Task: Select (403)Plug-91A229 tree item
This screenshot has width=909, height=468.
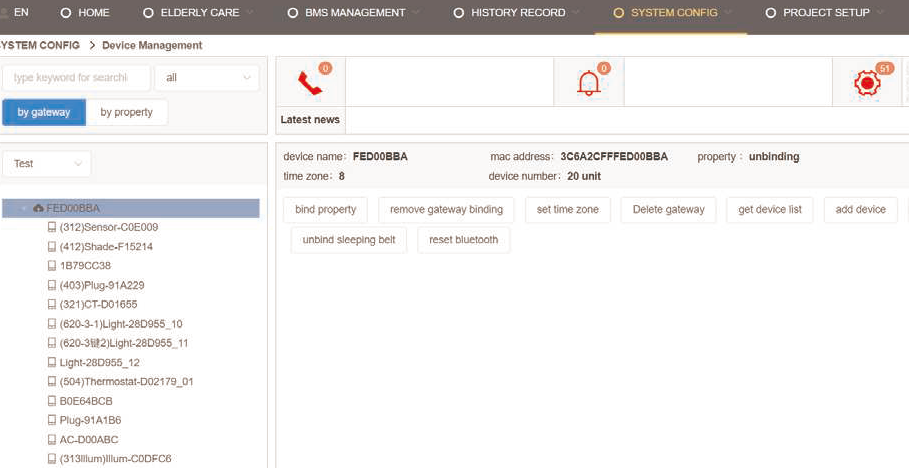Action: (102, 285)
